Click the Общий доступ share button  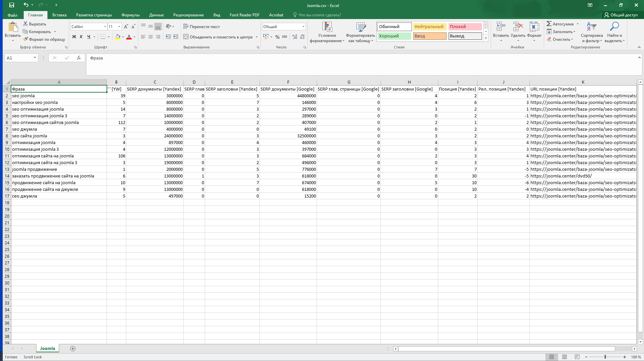[621, 15]
